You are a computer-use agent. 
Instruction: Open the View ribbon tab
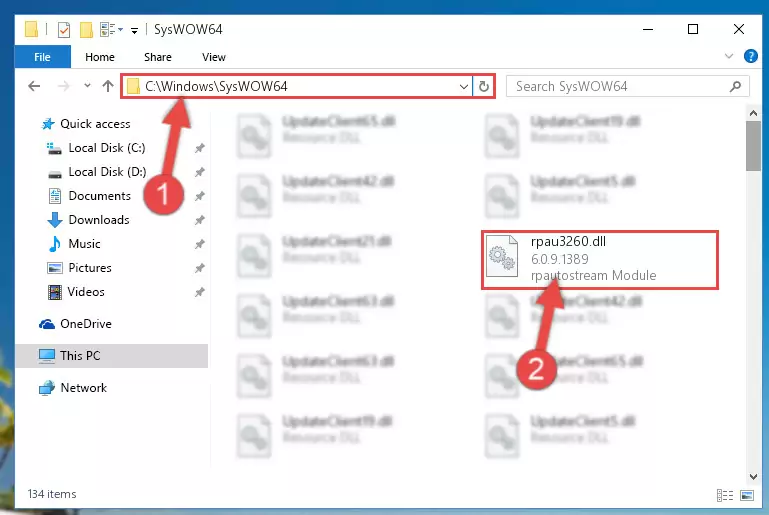214,57
